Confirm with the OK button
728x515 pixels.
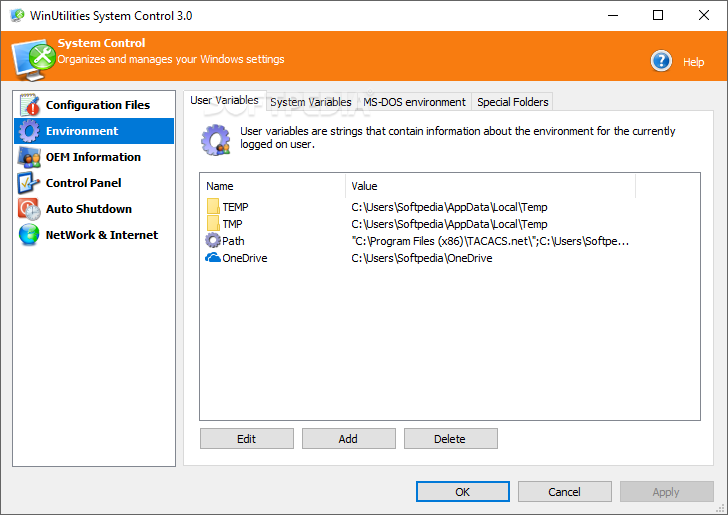click(x=462, y=491)
